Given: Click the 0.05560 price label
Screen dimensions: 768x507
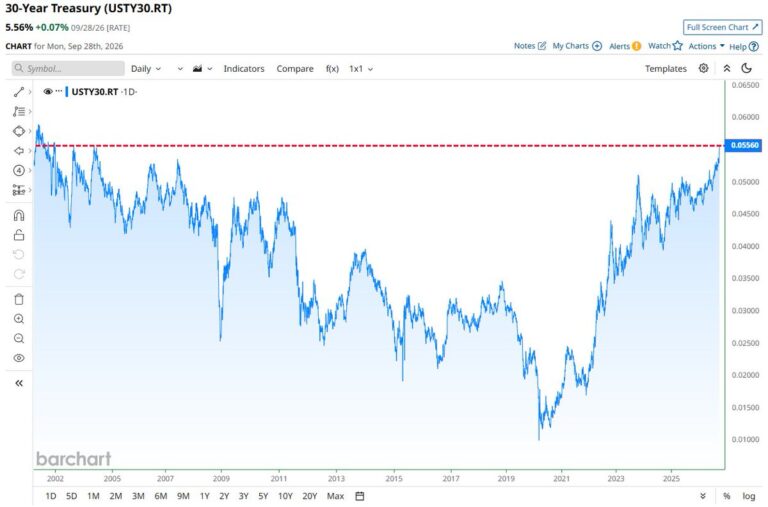Looking at the screenshot, I should coord(744,145).
